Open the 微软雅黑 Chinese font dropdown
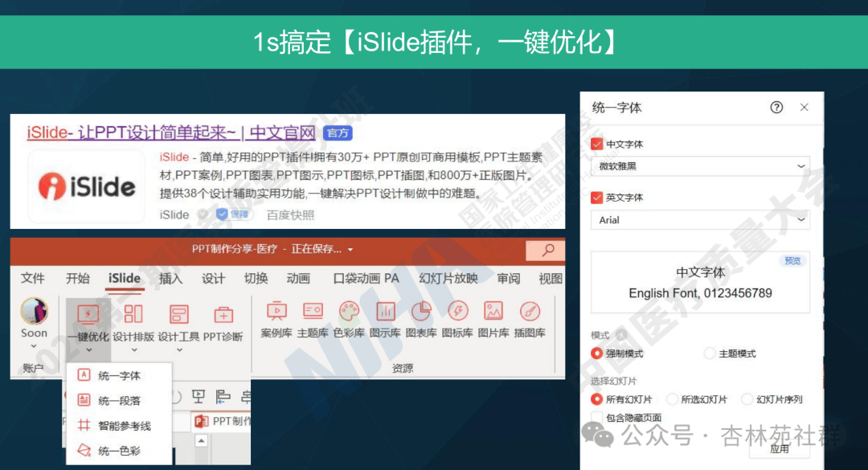The width and height of the screenshot is (868, 470). 700,166
